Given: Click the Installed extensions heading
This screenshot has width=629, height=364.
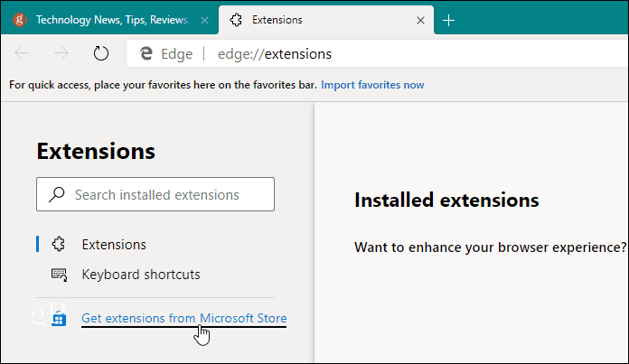Looking at the screenshot, I should pyautogui.click(x=446, y=200).
